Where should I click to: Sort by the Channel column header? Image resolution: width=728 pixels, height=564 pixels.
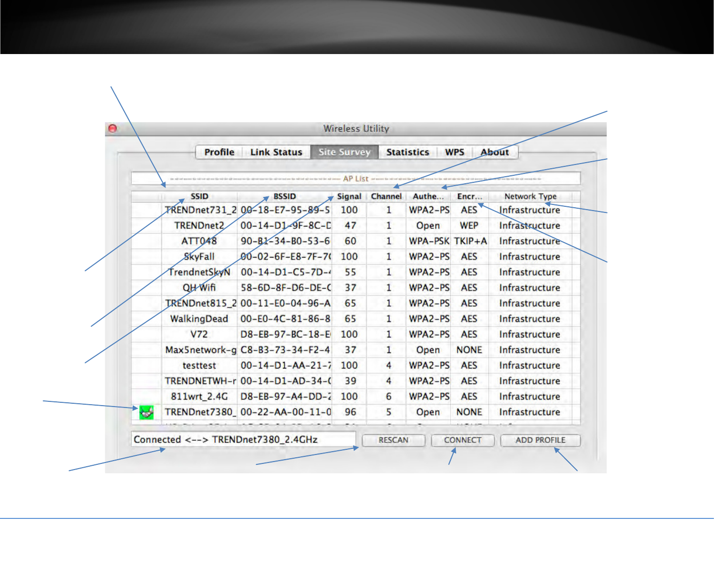387,196
